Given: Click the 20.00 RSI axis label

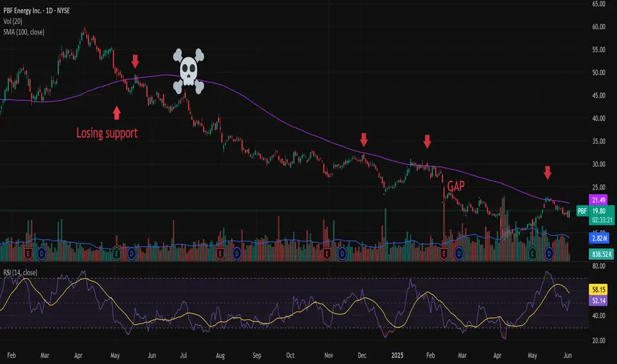Looking at the screenshot, I should [598, 340].
